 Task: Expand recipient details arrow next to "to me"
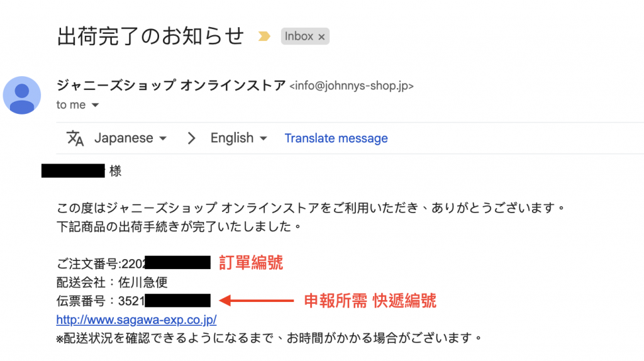[96, 105]
